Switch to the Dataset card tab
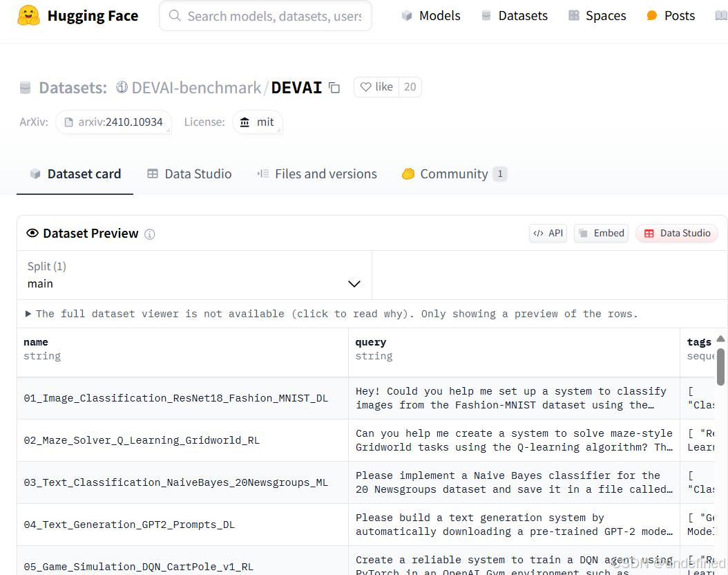 tap(75, 173)
